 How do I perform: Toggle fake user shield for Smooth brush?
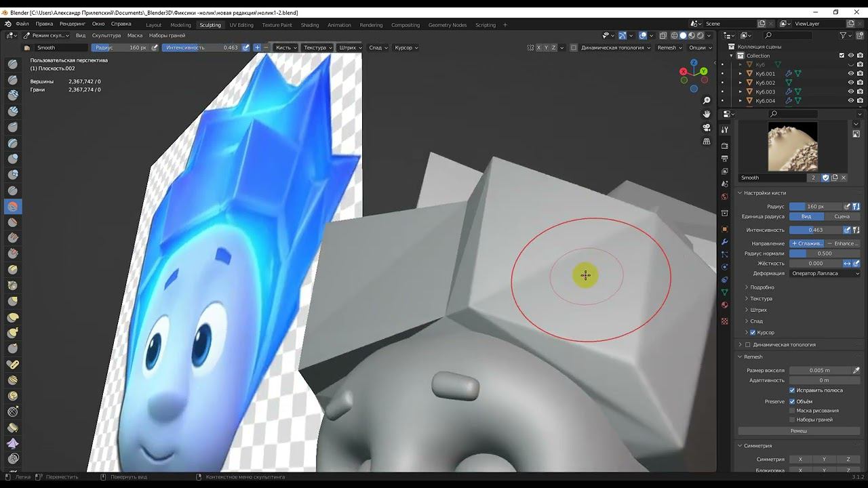coord(825,178)
